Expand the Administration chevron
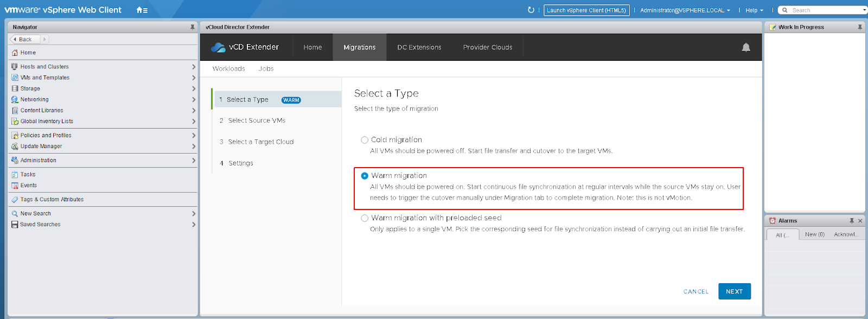 (194, 161)
